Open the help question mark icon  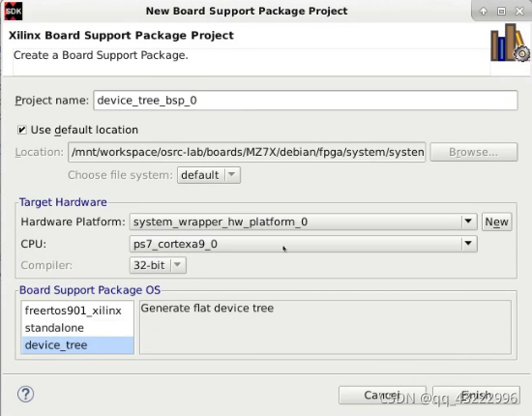pos(25,395)
